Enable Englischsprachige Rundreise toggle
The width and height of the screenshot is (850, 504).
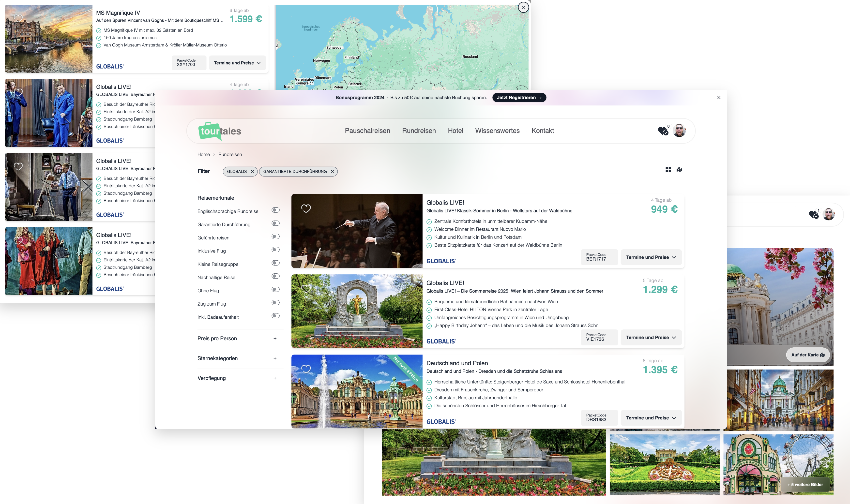pyautogui.click(x=275, y=210)
